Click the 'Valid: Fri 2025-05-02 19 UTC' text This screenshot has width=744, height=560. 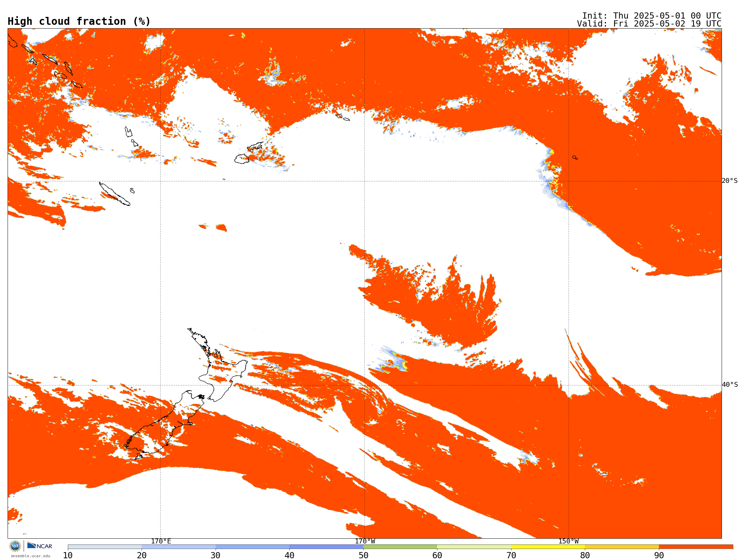point(649,24)
